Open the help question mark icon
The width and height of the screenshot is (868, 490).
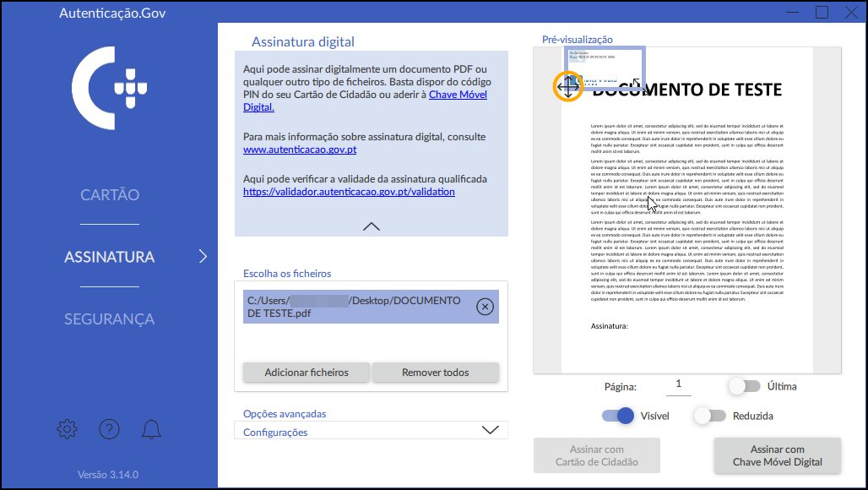pyautogui.click(x=109, y=429)
